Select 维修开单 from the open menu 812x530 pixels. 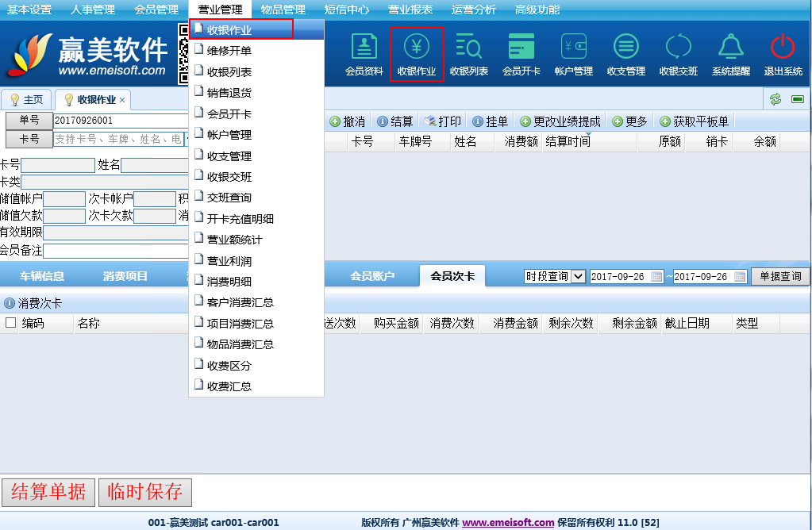[229, 51]
